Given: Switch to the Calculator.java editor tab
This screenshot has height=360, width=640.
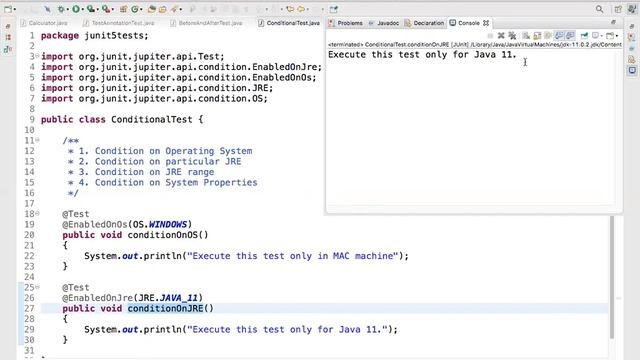Looking at the screenshot, I should click(x=44, y=23).
